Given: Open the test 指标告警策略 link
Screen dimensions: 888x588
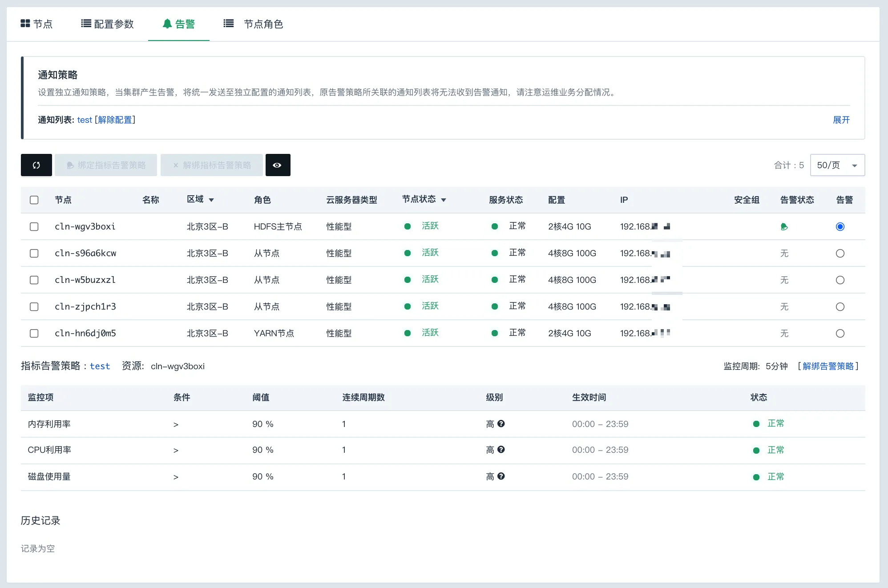Looking at the screenshot, I should (100, 366).
